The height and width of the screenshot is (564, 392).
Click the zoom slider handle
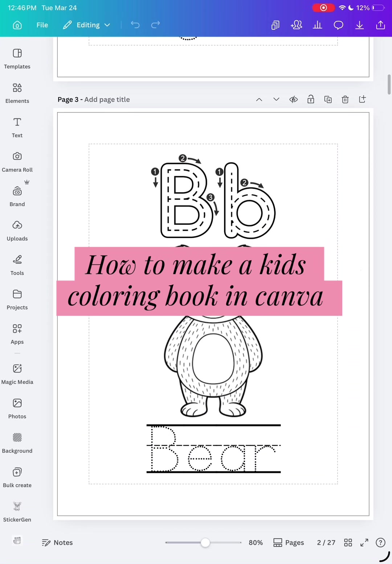point(205,543)
